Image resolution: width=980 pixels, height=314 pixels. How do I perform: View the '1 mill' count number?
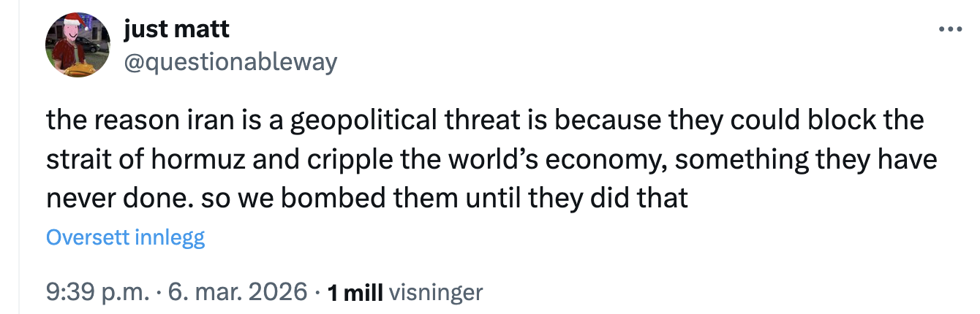[x=355, y=293]
